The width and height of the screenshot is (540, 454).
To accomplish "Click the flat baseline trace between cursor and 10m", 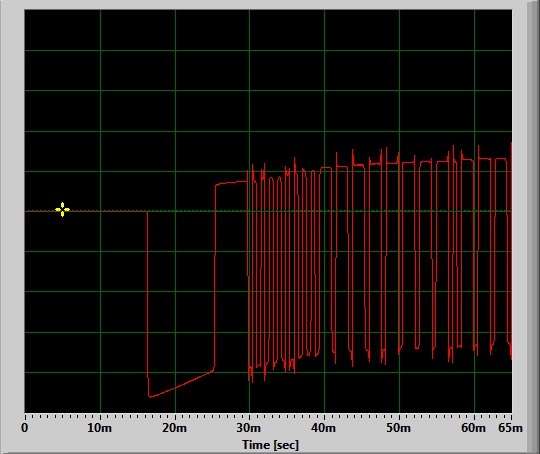I will pos(85,211).
